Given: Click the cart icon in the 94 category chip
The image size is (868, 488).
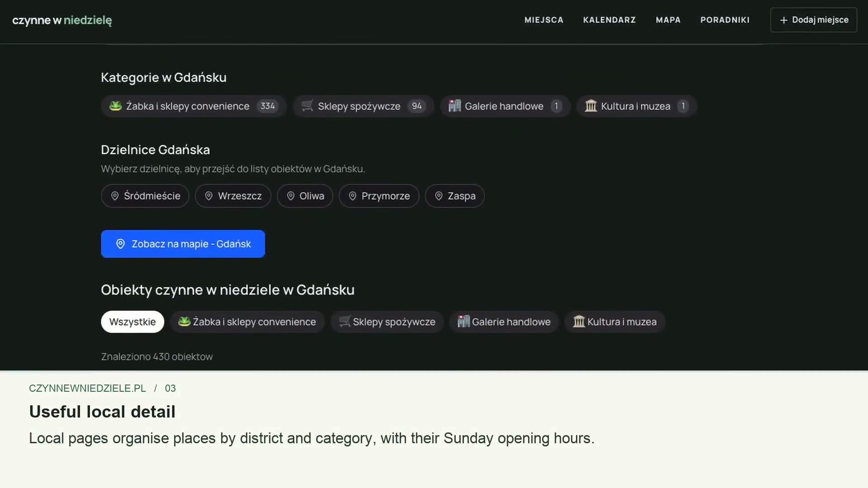Looking at the screenshot, I should (307, 106).
